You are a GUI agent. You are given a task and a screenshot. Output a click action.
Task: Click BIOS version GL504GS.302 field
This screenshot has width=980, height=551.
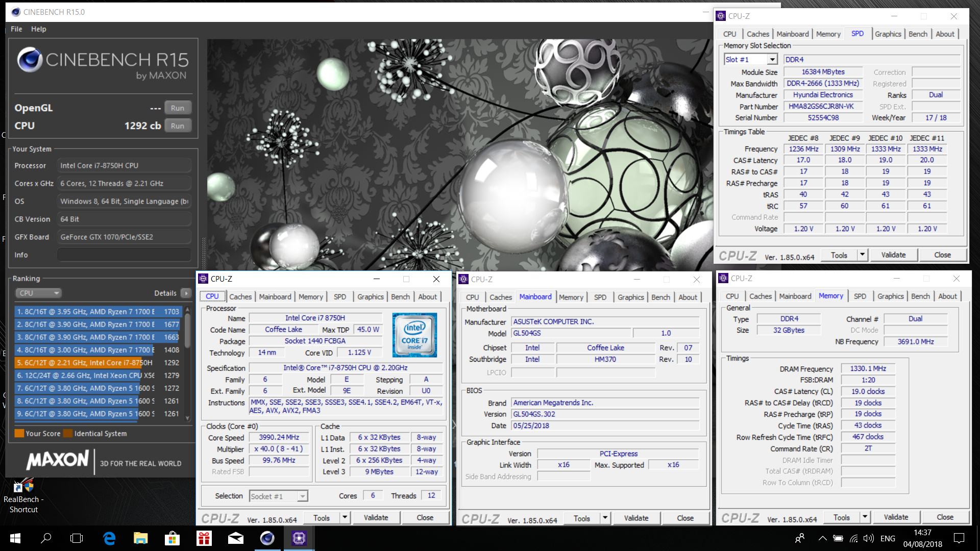(x=605, y=414)
